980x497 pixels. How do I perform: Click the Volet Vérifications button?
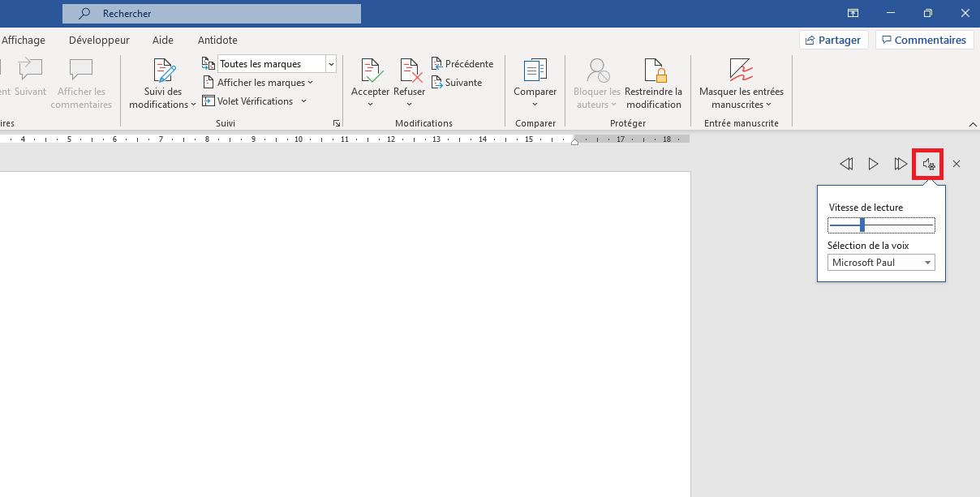(x=247, y=101)
